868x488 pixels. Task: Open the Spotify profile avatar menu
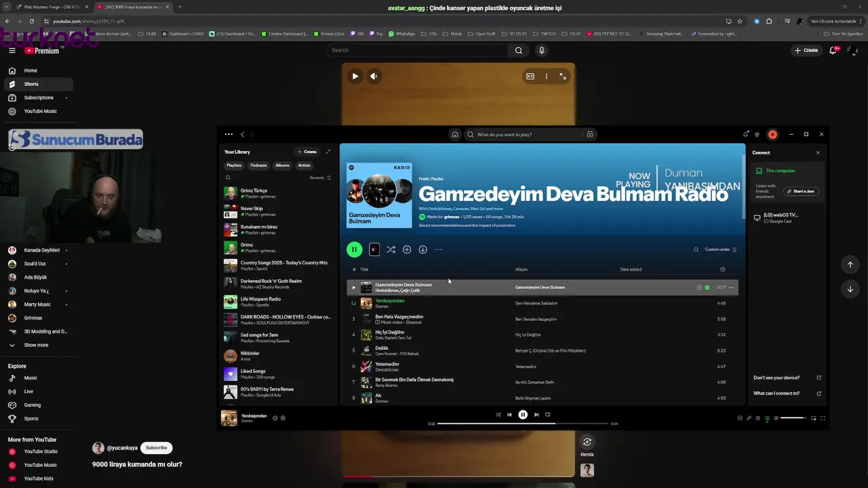pyautogui.click(x=772, y=134)
